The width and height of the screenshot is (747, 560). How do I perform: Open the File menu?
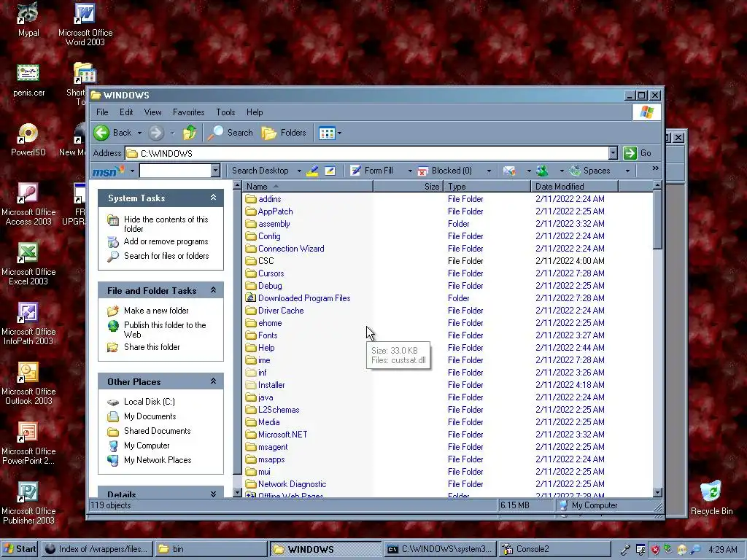point(102,112)
